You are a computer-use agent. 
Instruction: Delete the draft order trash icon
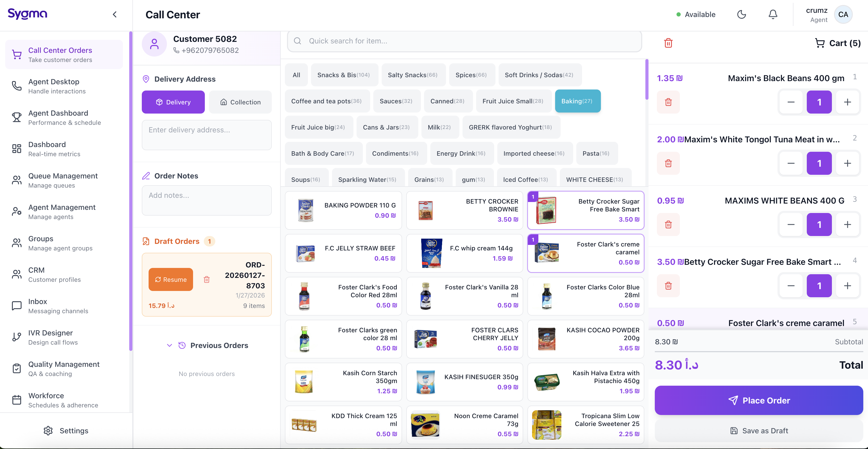click(207, 279)
